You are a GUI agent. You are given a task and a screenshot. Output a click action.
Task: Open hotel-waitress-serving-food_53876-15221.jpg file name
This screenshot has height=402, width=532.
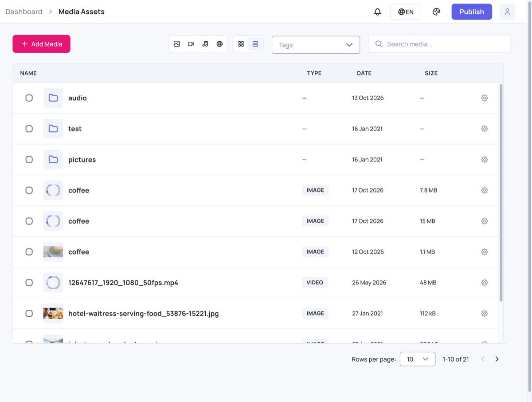[144, 313]
